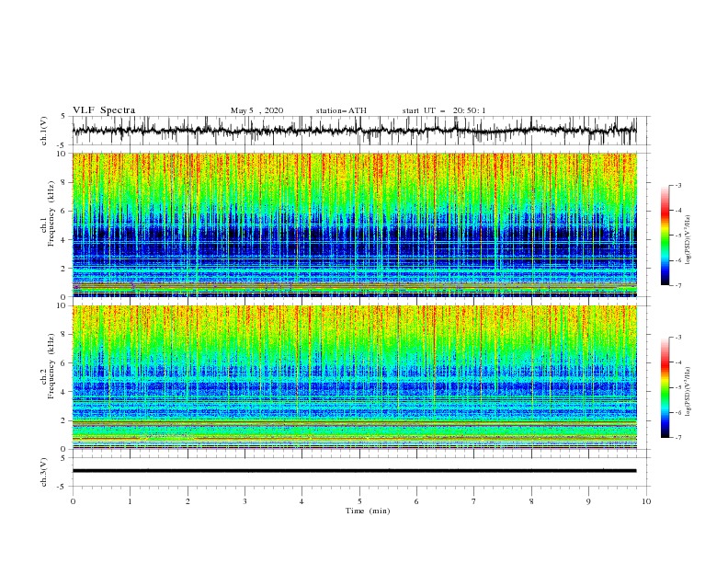Screen dimensions: 728x563
Task: Click the time axis tick label '0'
Action: pyautogui.click(x=73, y=501)
